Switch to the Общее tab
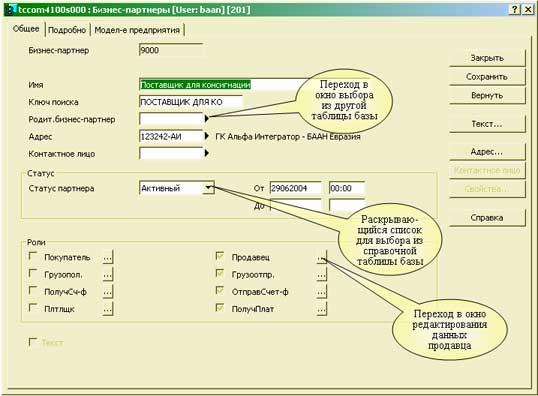 (x=26, y=29)
